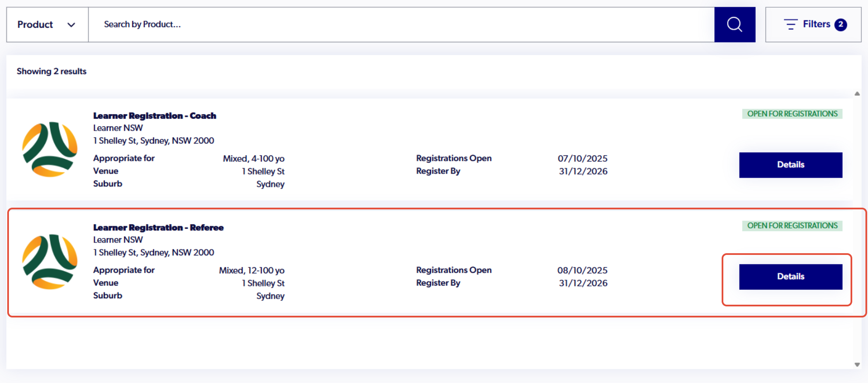Click the filter lines icon

pyautogui.click(x=791, y=24)
